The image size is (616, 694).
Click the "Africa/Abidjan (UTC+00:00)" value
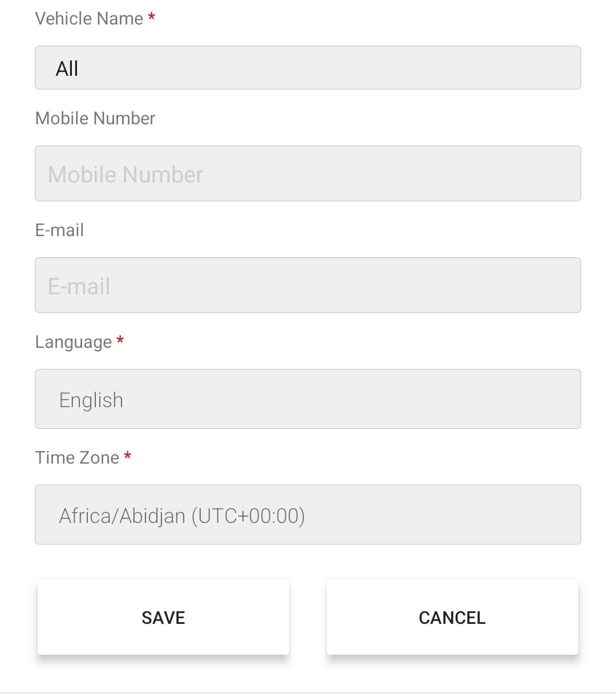[182, 516]
